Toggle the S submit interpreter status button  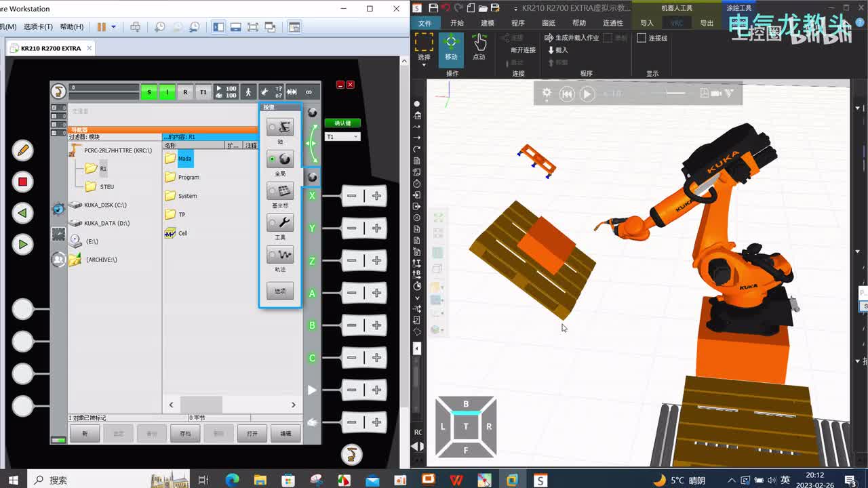[149, 92]
